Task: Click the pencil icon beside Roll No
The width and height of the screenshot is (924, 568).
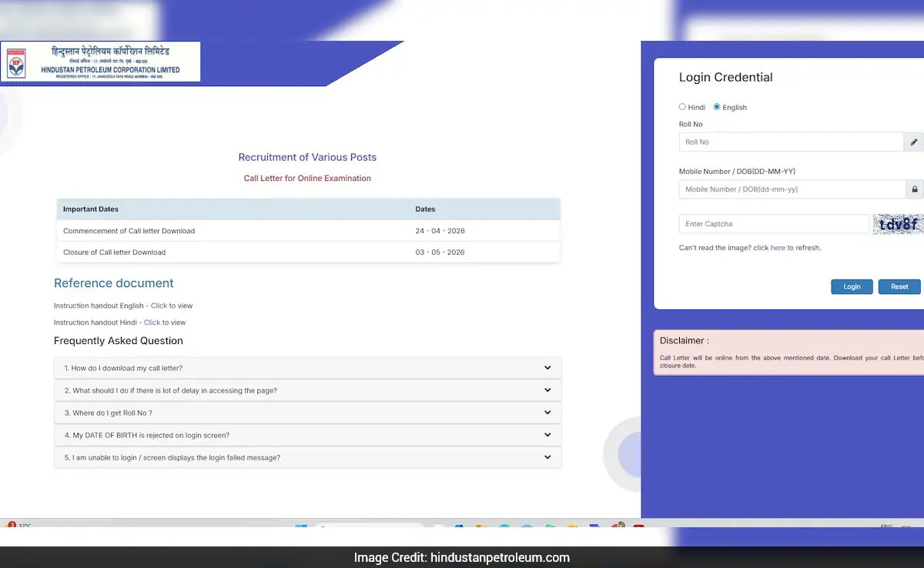Action: coord(913,142)
